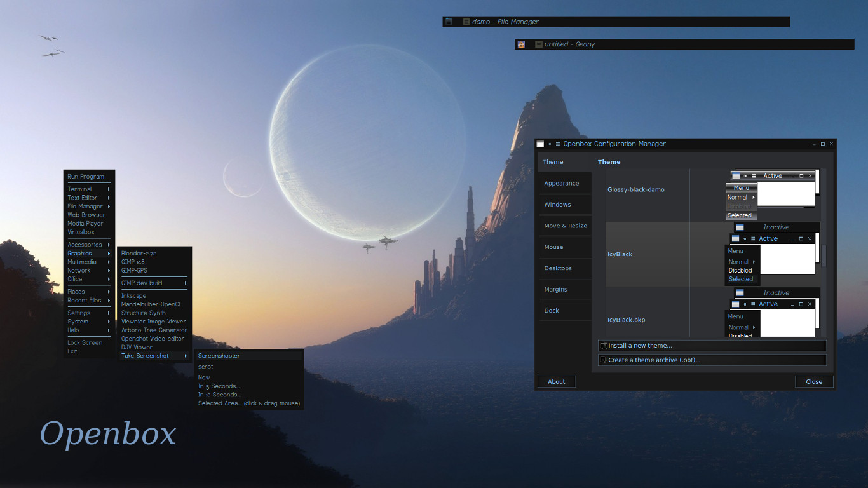Switch to the Appearance tab

click(565, 184)
